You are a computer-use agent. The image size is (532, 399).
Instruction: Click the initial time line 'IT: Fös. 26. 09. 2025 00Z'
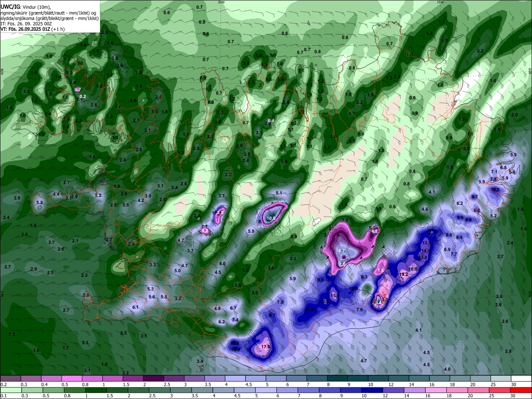(26, 24)
